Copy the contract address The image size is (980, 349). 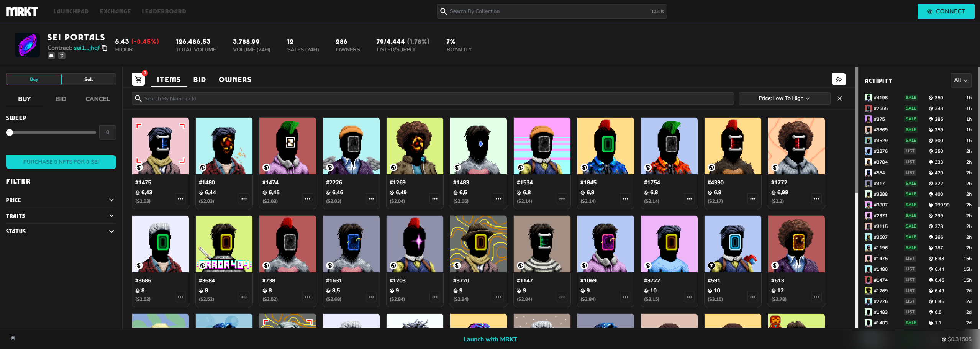point(105,48)
